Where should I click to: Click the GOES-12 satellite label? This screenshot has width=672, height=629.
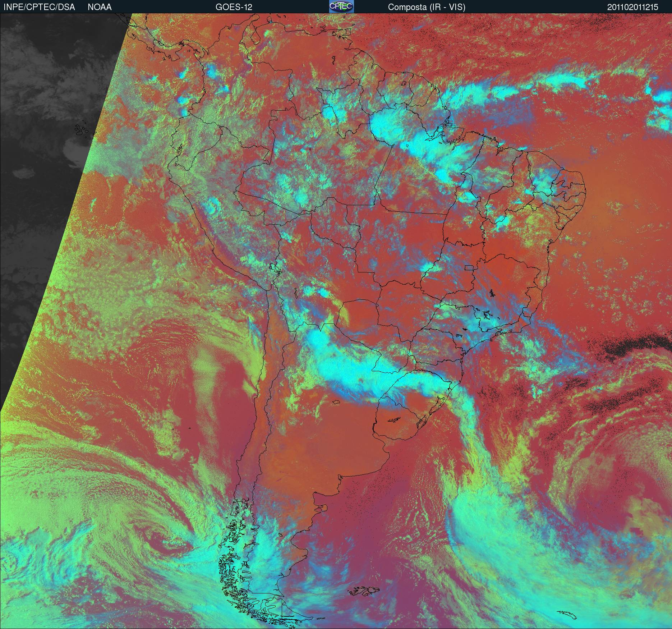pos(234,7)
